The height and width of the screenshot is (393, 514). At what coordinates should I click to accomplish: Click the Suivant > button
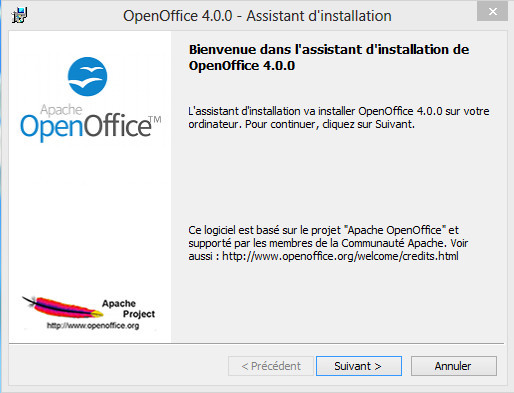(x=359, y=366)
